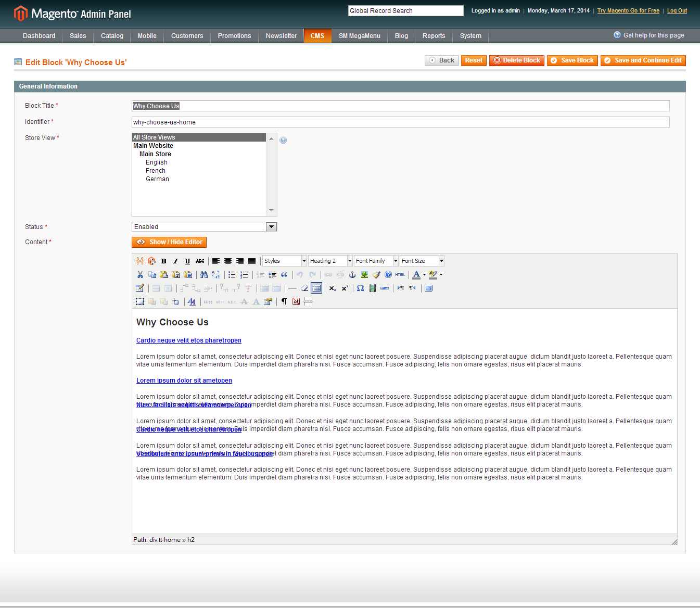Open Find with the binoculars icon
This screenshot has width=700, height=608.
coord(203,275)
